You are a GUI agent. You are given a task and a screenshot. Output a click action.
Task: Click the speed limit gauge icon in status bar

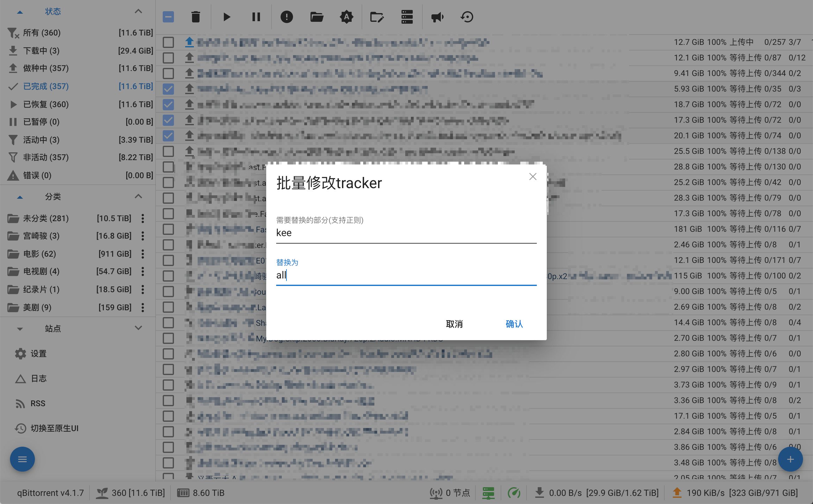pyautogui.click(x=514, y=493)
